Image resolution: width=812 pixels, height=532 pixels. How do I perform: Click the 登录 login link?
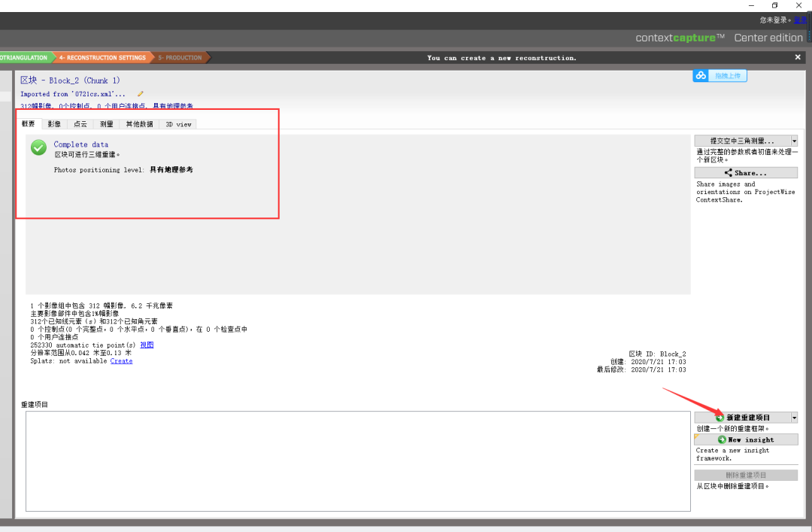coord(800,20)
